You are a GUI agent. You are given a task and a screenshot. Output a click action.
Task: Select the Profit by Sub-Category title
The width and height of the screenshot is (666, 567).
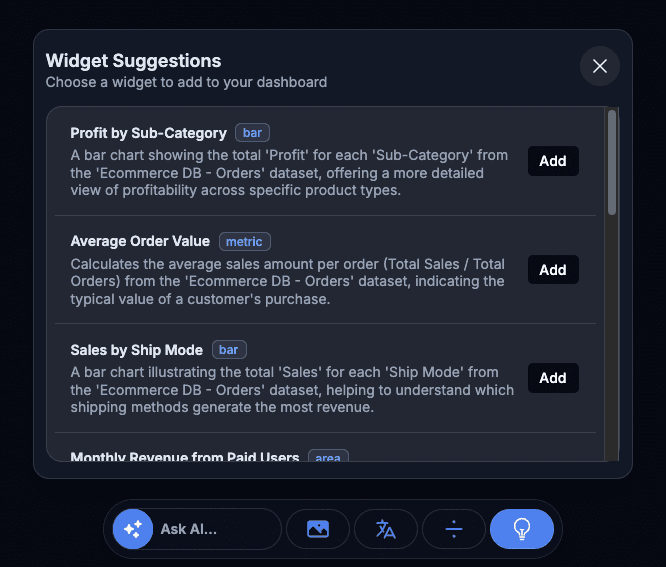pos(148,133)
